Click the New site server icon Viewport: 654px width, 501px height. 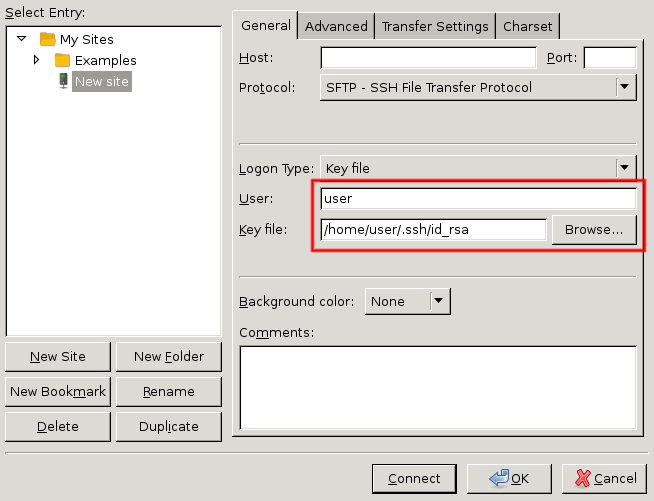pyautogui.click(x=63, y=81)
